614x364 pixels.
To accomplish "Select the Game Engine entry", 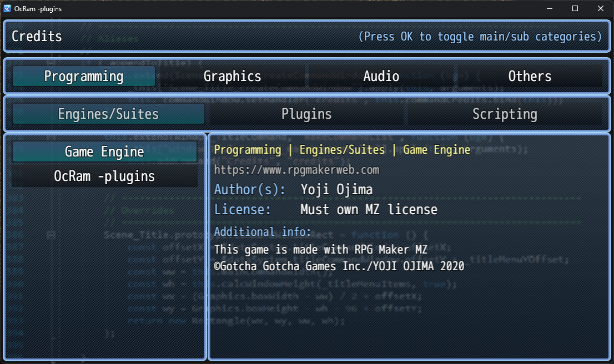I will [104, 151].
